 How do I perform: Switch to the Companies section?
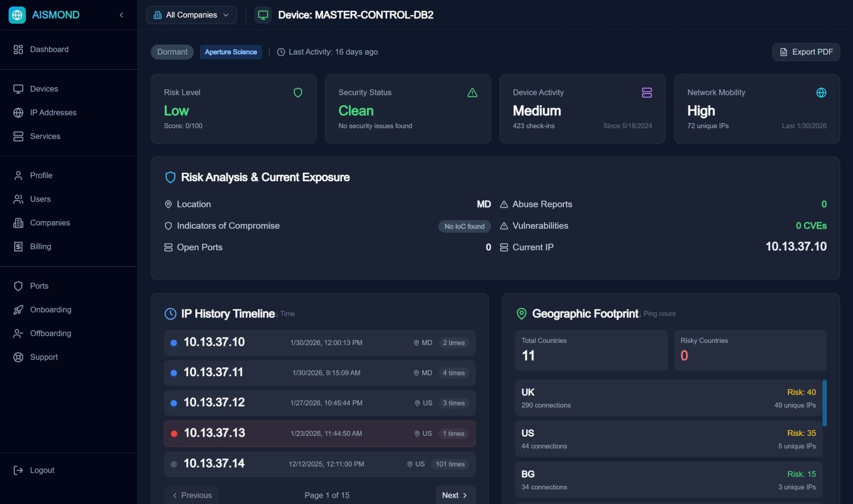pos(50,223)
